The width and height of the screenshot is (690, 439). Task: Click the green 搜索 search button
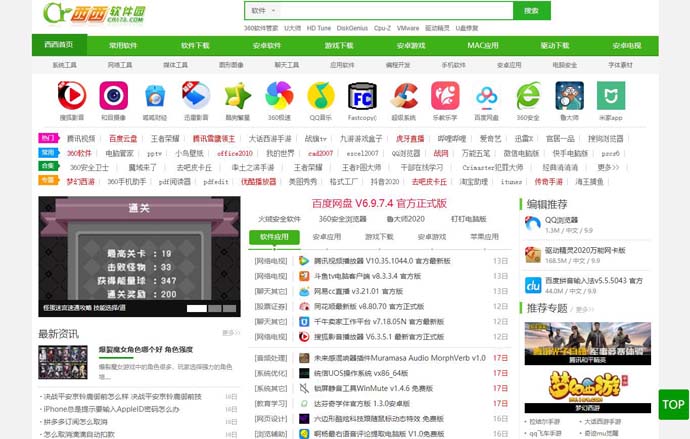pyautogui.click(x=532, y=11)
